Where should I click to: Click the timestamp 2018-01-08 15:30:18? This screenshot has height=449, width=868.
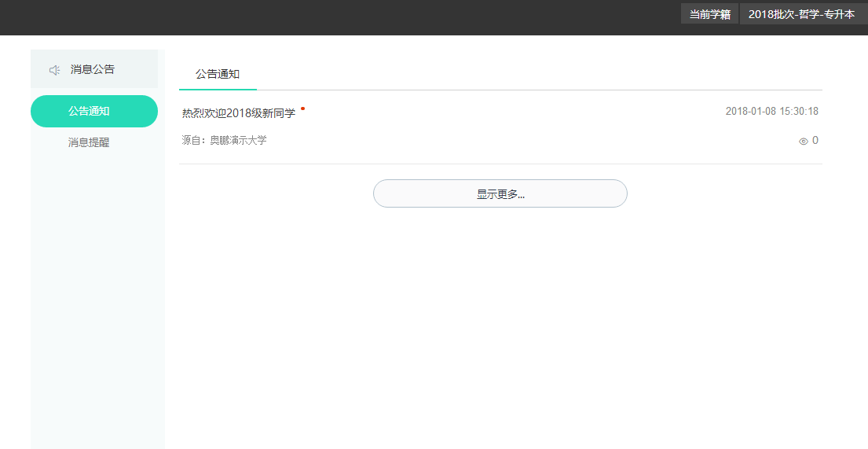(771, 112)
